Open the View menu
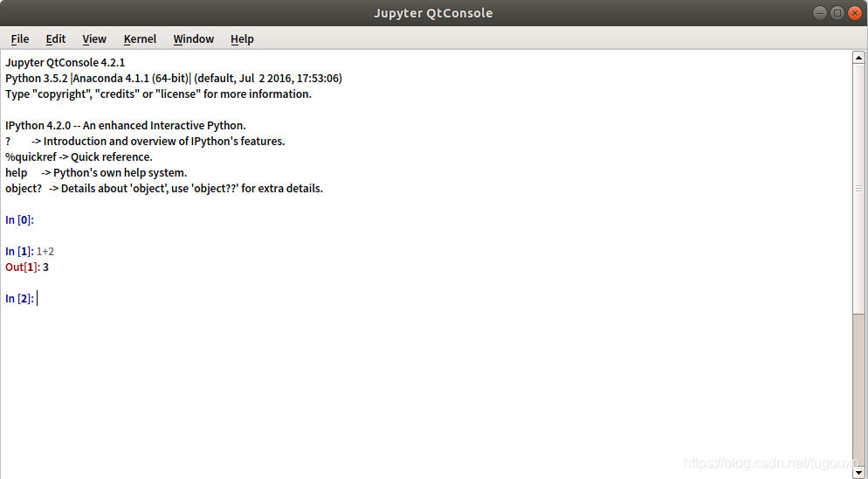The width and height of the screenshot is (868, 479). pyautogui.click(x=94, y=38)
